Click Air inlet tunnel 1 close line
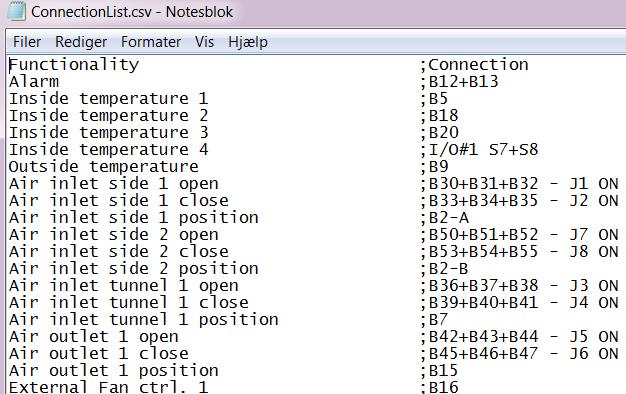This screenshot has height=394, width=626. click(129, 303)
